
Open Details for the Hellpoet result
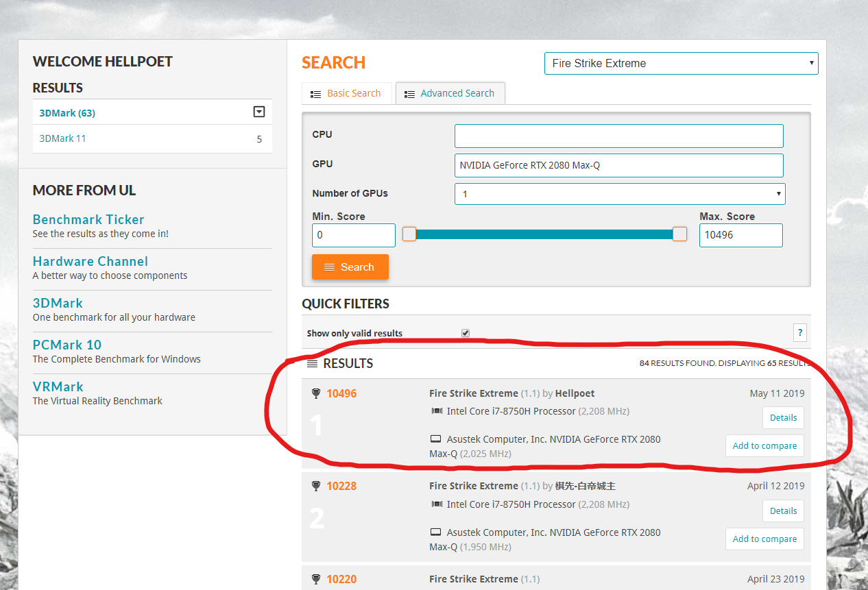pyautogui.click(x=783, y=418)
